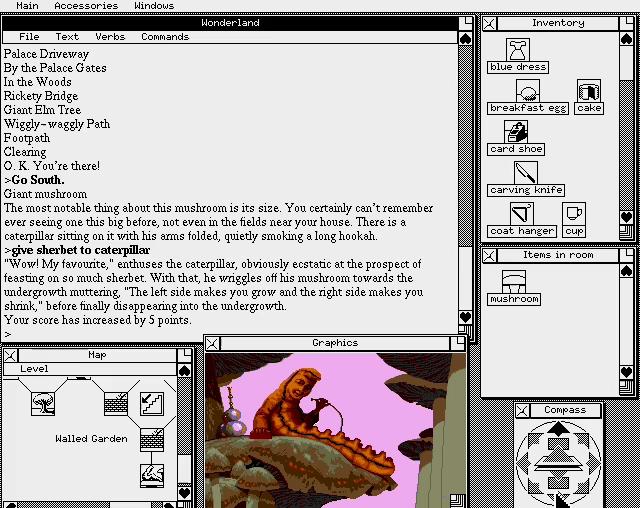This screenshot has height=508, width=640.
Task: Click spade scroll-up in Map window
Action: click(x=184, y=370)
